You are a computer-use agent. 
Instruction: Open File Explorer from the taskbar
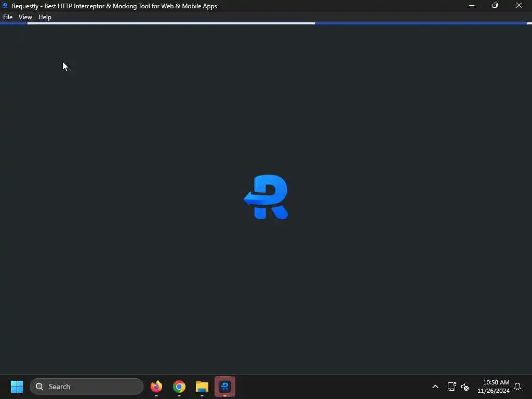pyautogui.click(x=202, y=387)
